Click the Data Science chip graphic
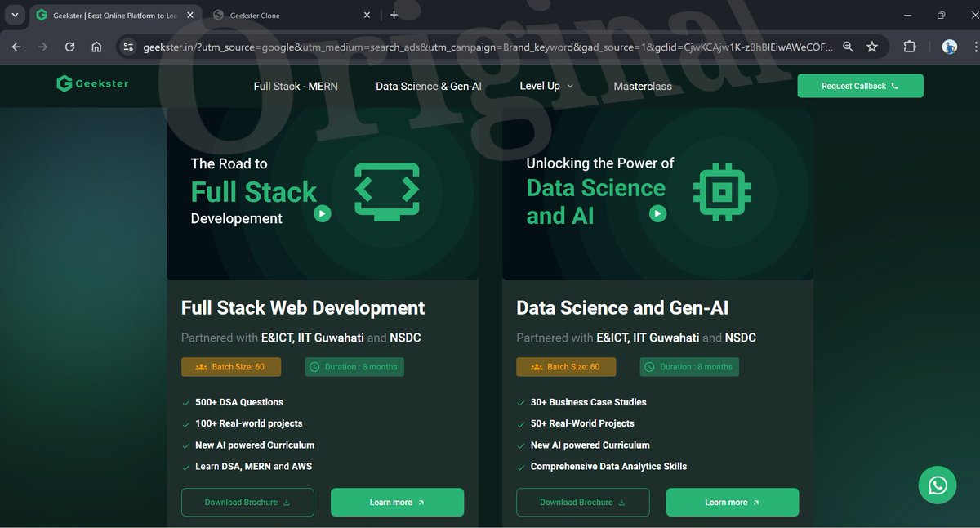Image resolution: width=980 pixels, height=528 pixels. click(x=722, y=193)
